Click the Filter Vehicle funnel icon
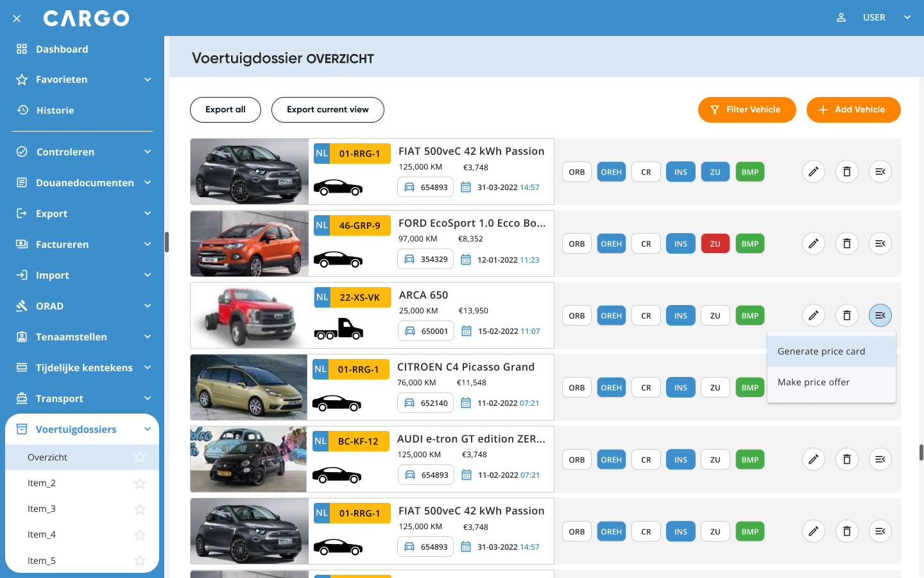This screenshot has height=578, width=924. point(714,110)
